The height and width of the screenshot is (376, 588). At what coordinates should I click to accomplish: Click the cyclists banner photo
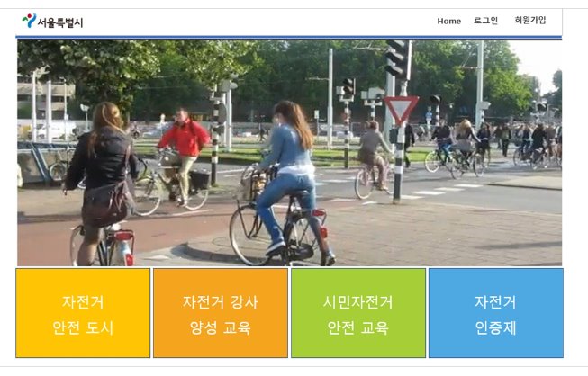click(x=290, y=153)
